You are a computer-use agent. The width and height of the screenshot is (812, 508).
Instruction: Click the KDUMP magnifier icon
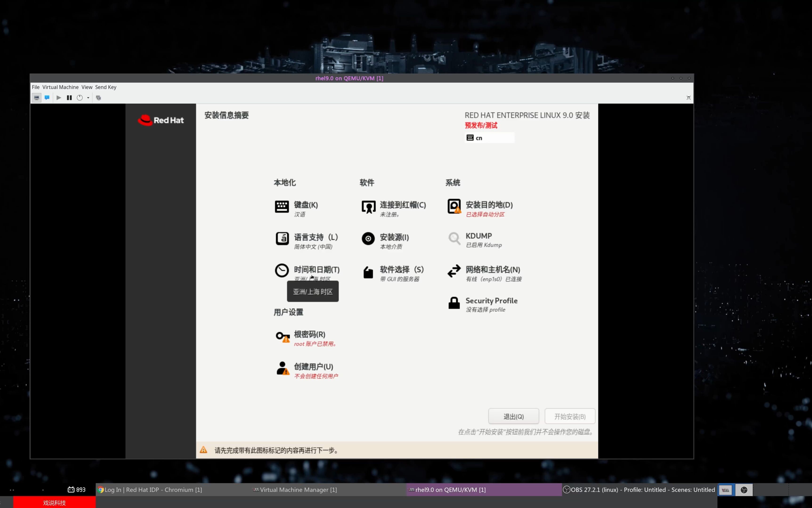pyautogui.click(x=454, y=239)
